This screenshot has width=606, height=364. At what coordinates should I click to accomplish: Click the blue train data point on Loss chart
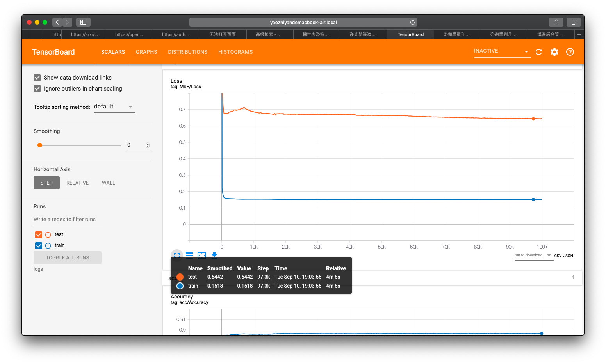click(x=533, y=199)
